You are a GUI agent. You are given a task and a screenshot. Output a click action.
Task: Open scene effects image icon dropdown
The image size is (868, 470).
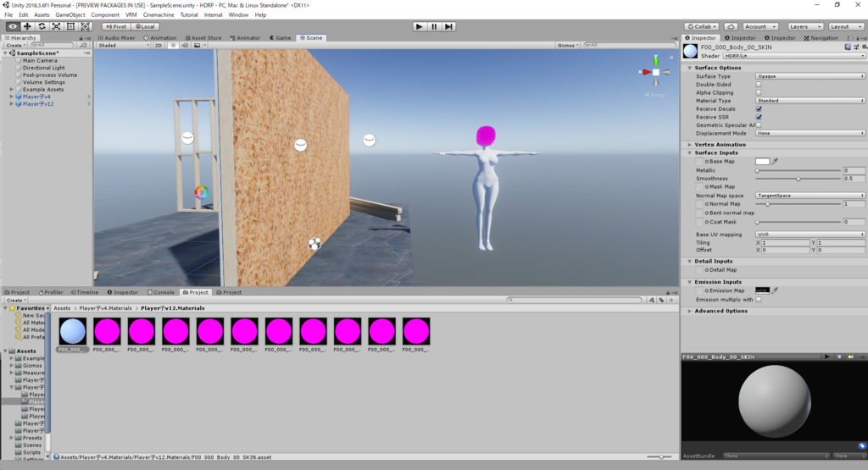click(x=199, y=46)
